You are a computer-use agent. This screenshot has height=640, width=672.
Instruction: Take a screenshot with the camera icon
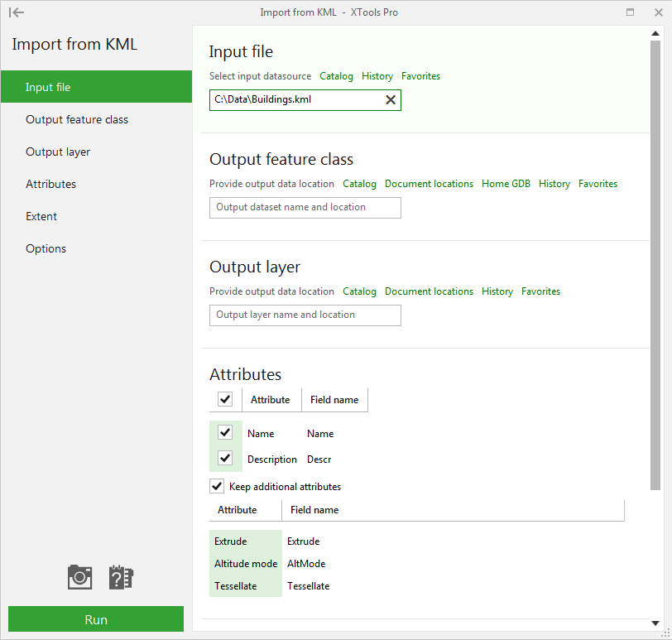click(79, 577)
